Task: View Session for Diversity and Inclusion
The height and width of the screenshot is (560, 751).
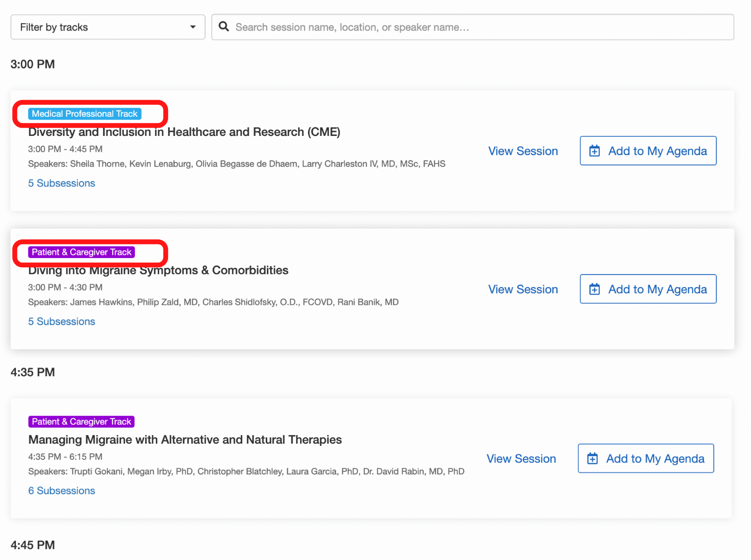Action: (x=523, y=151)
